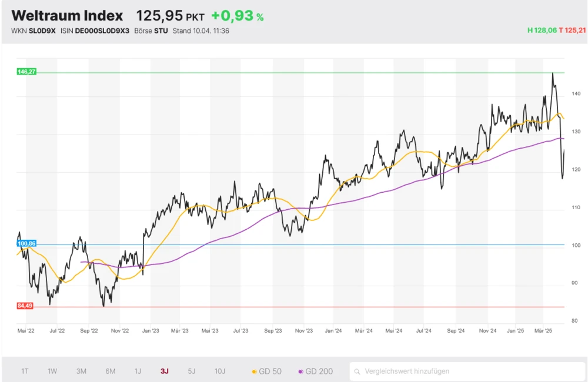This screenshot has width=588, height=382.
Task: Click the yellow GD 50 color dot
Action: pyautogui.click(x=253, y=371)
